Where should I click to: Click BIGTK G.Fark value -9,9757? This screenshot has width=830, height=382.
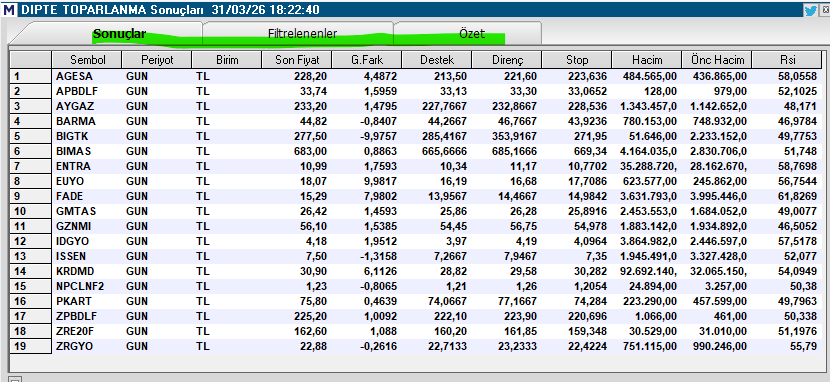(378, 137)
